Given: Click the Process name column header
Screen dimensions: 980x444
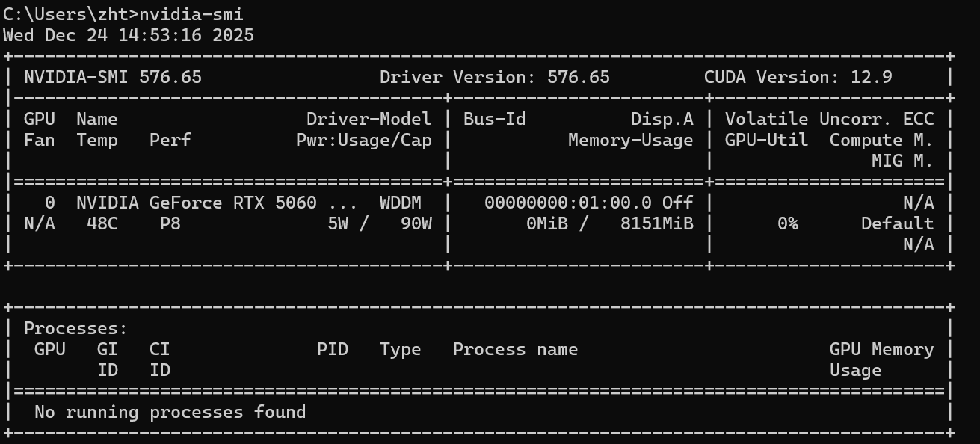Looking at the screenshot, I should 516,349.
